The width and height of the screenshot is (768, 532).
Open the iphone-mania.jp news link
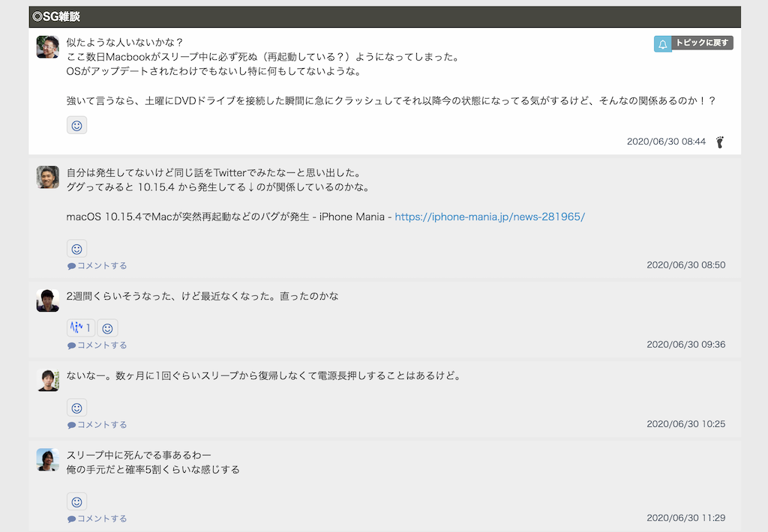coord(489,217)
